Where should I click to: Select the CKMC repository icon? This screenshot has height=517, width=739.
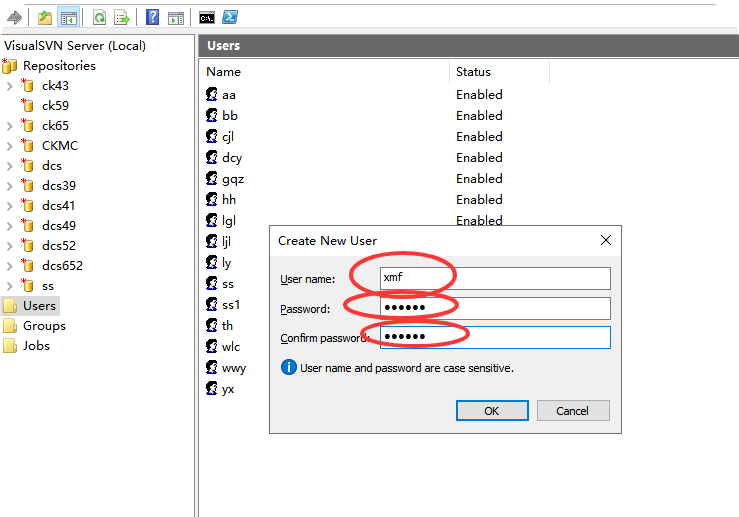pos(27,145)
